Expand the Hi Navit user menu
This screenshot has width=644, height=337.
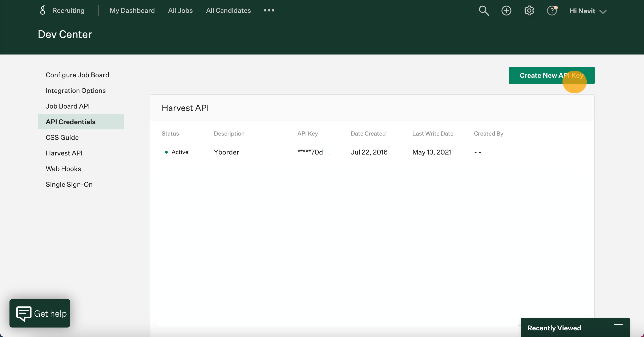588,11
